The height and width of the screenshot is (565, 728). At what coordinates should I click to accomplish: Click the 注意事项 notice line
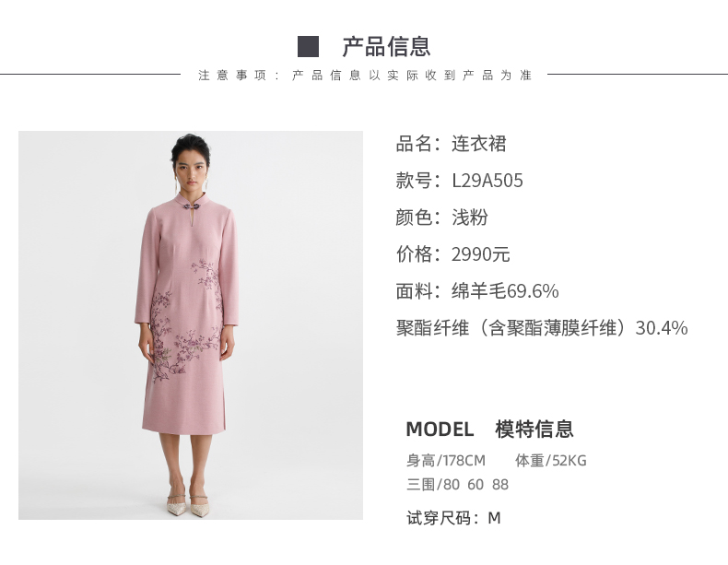click(365, 76)
